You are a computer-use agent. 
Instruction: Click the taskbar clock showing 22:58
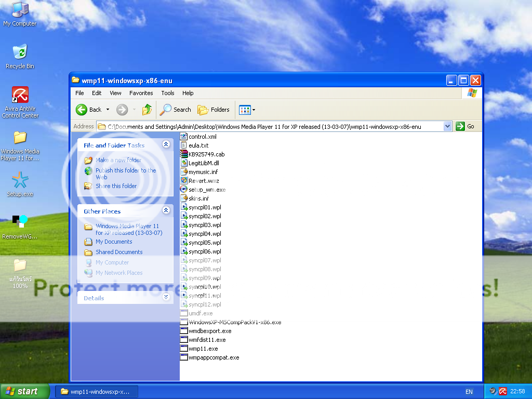[x=517, y=392]
